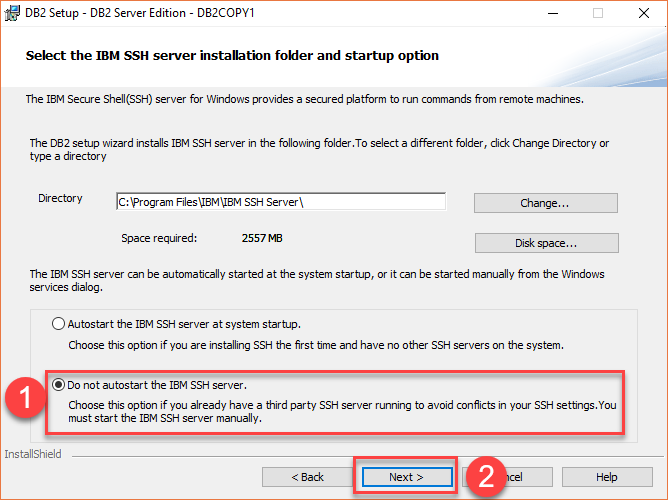Click the text about Windows services dialog

click(317, 281)
